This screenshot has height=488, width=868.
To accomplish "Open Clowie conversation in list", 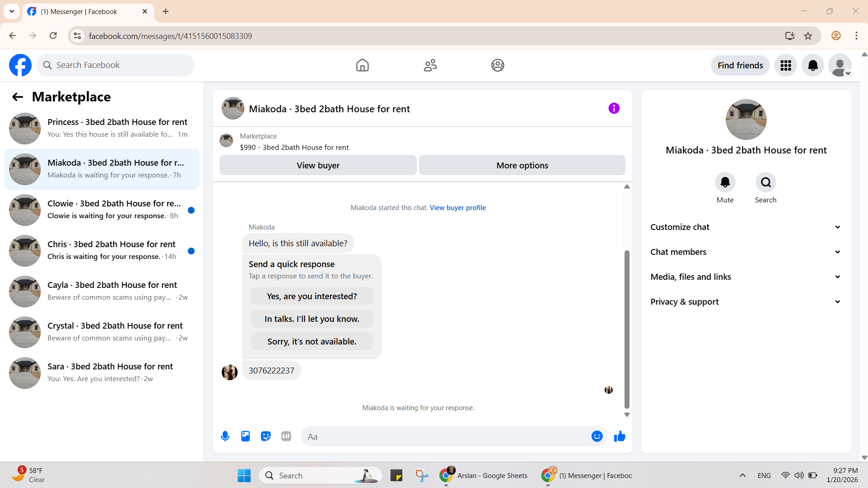I will tap(102, 210).
